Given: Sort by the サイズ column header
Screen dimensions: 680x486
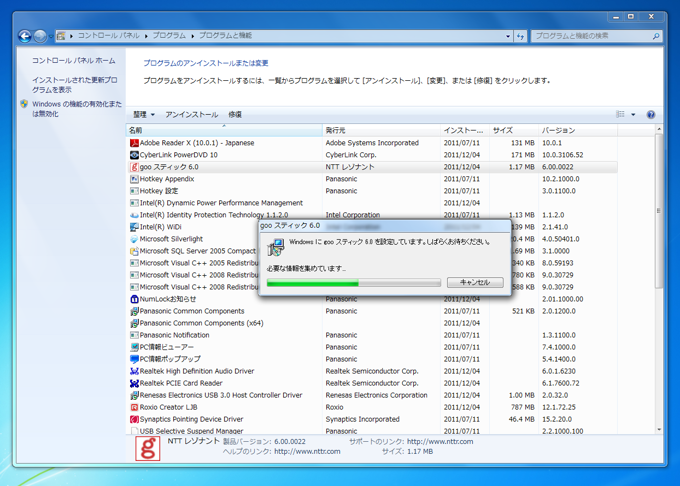Looking at the screenshot, I should click(513, 130).
